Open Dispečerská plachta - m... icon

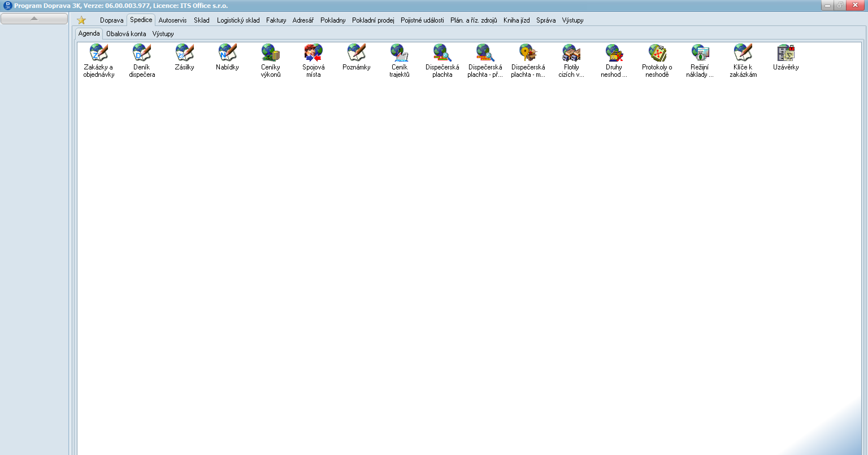[x=528, y=61]
